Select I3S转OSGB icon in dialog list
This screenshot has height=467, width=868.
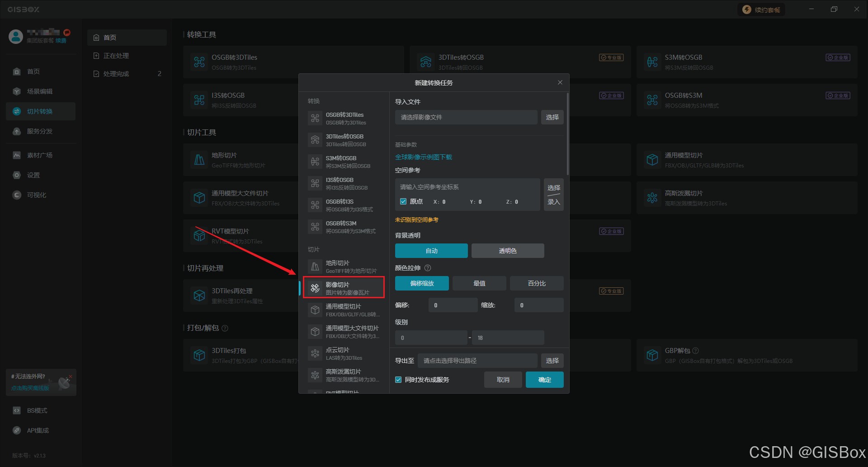pos(315,183)
